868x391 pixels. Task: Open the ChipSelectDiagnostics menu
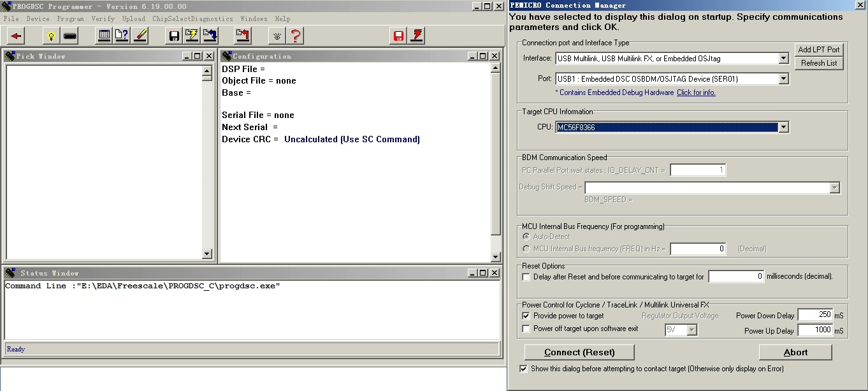point(192,18)
